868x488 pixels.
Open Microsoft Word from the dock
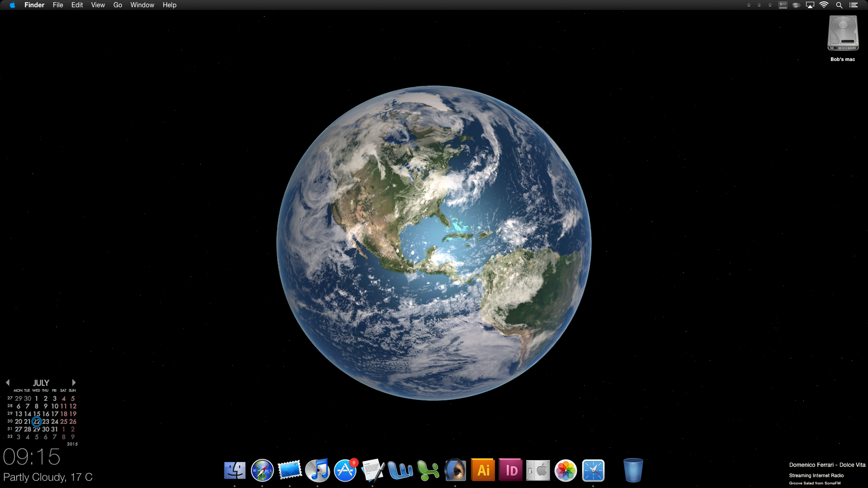pyautogui.click(x=401, y=470)
